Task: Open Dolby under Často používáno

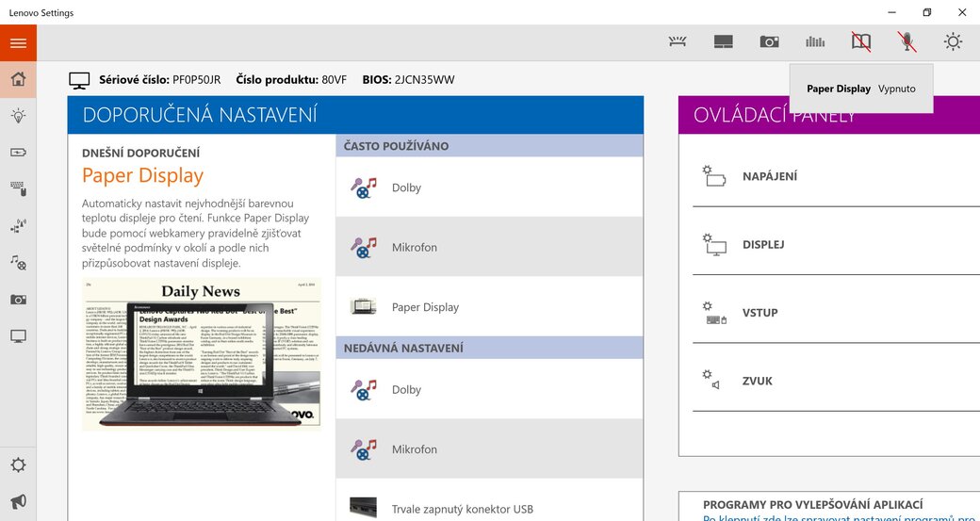Action: (x=489, y=187)
